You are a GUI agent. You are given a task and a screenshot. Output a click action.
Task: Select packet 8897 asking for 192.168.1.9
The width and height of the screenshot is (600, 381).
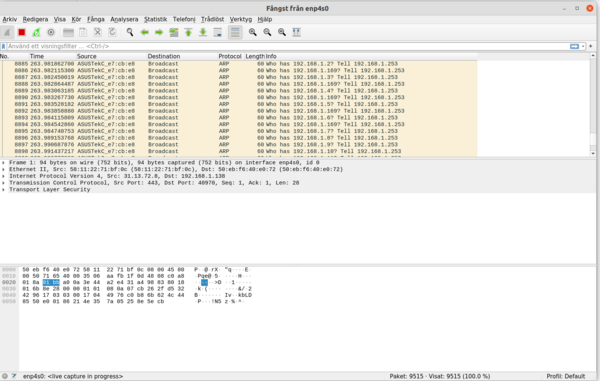tap(239, 145)
